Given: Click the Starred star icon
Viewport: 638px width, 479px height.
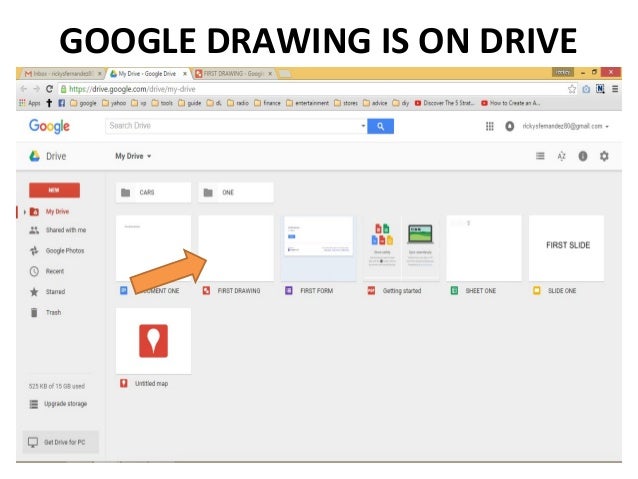Looking at the screenshot, I should (34, 292).
